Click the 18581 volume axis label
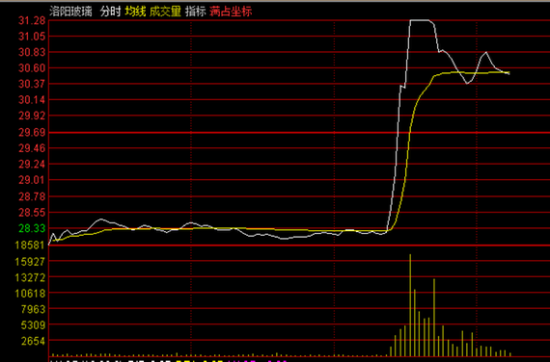This screenshot has width=550, height=362. click(30, 245)
